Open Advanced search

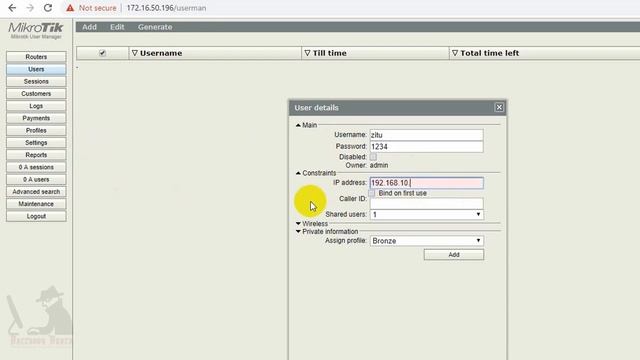point(36,191)
